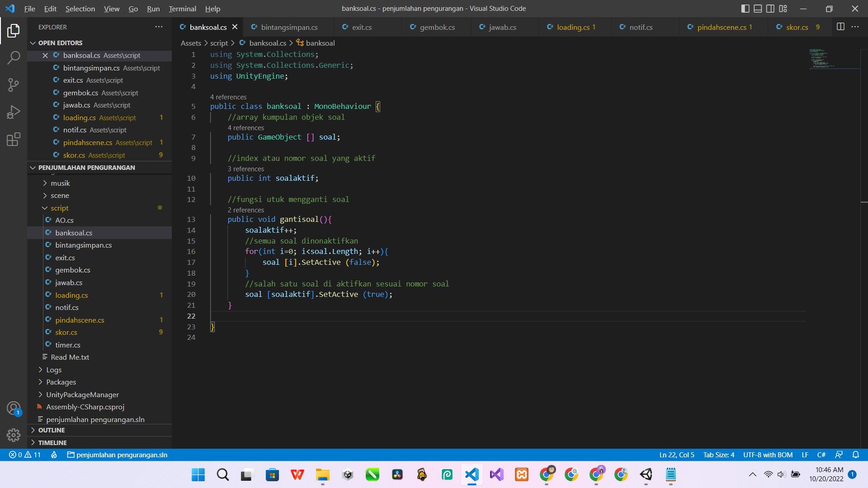868x488 pixels.
Task: Click the 4 references link above class
Action: coord(228,97)
